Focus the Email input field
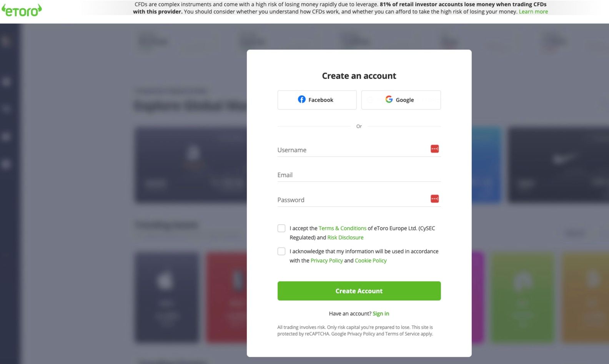 359,175
